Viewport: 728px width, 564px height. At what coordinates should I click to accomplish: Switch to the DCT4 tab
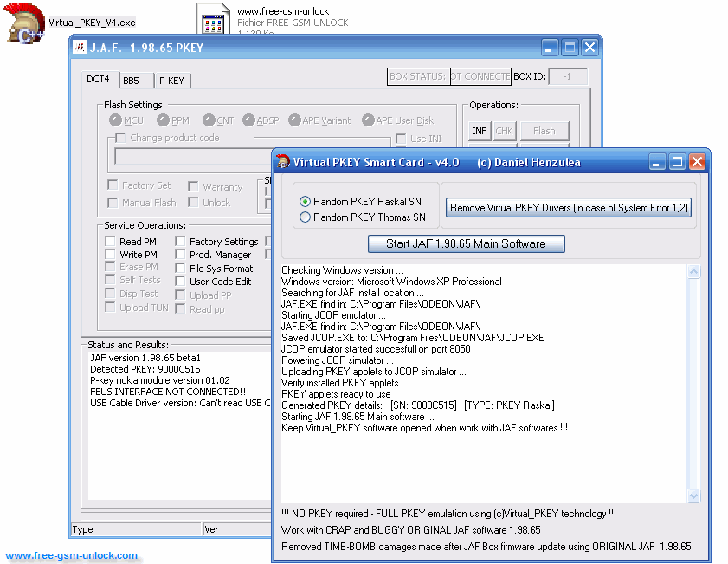99,80
